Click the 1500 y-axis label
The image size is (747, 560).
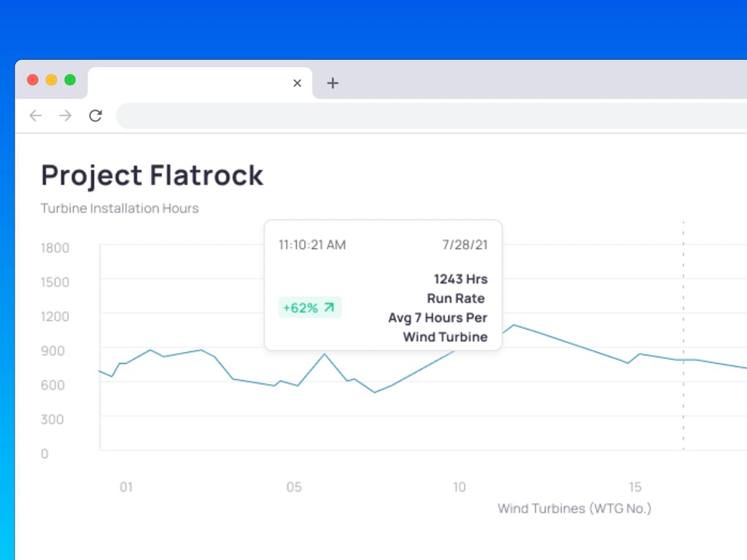click(x=55, y=282)
